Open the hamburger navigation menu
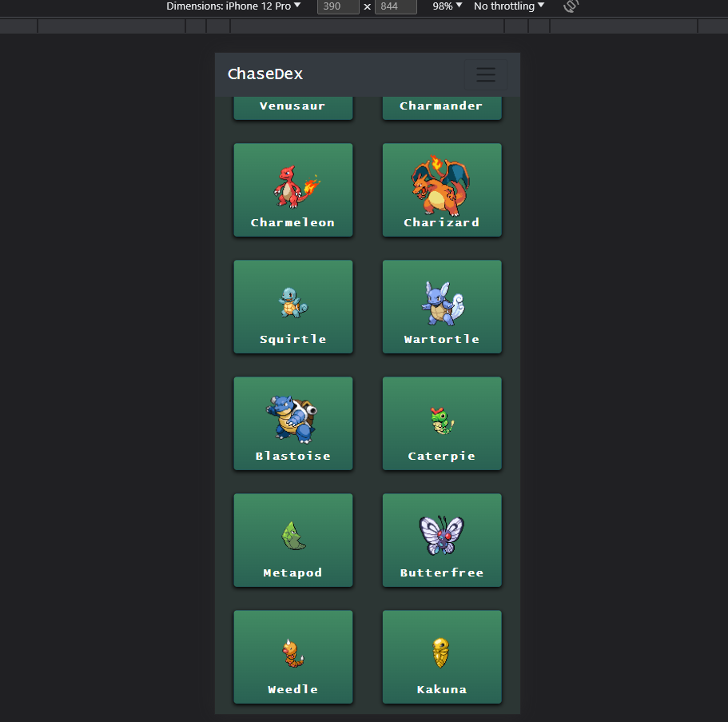This screenshot has height=722, width=728. point(486,74)
